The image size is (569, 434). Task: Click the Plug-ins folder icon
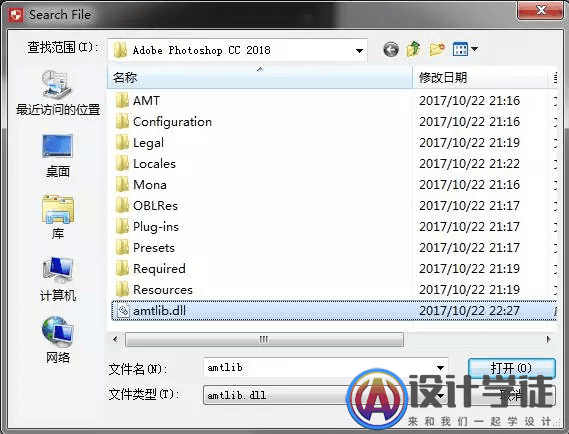[122, 227]
